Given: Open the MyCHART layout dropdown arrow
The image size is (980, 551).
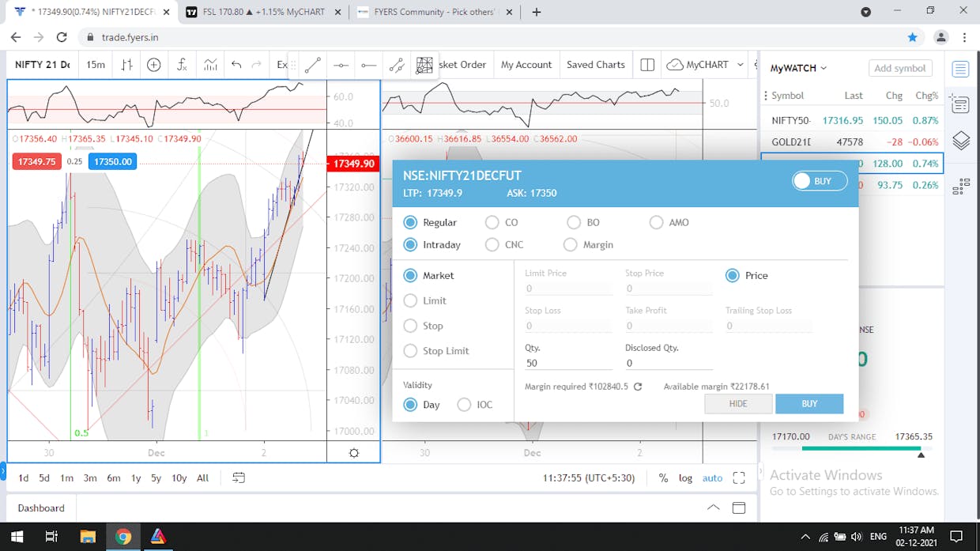Looking at the screenshot, I should click(740, 65).
